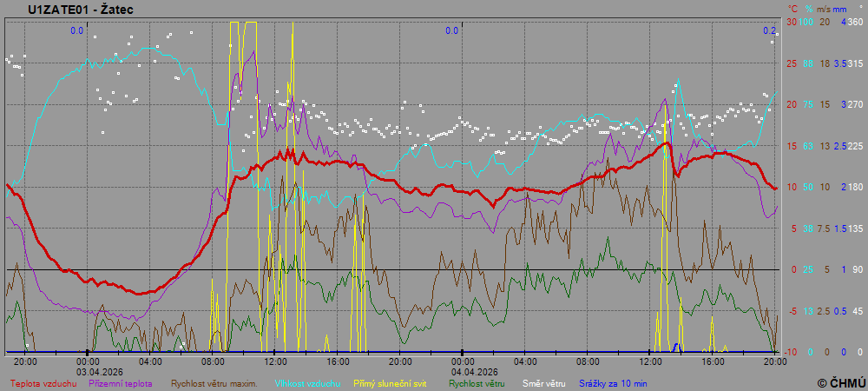Select the purple "Přízemní teplota" legend entry

121,382
